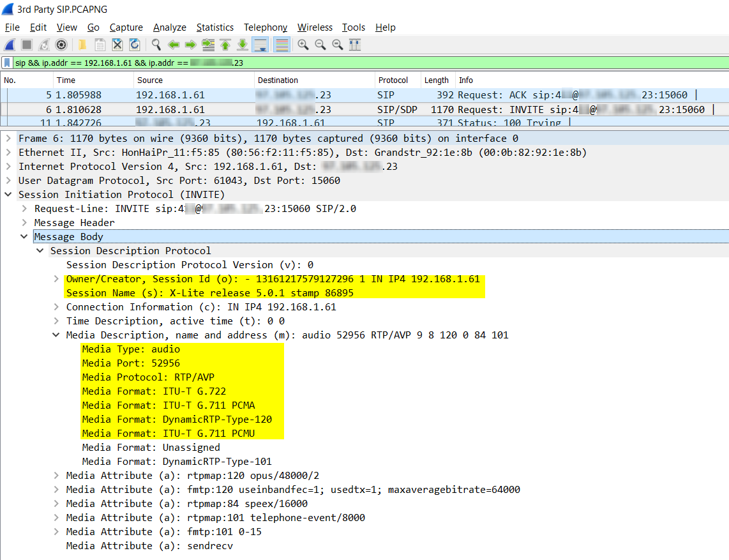Image resolution: width=729 pixels, height=560 pixels.
Task: Open the Go menu
Action: coord(93,27)
